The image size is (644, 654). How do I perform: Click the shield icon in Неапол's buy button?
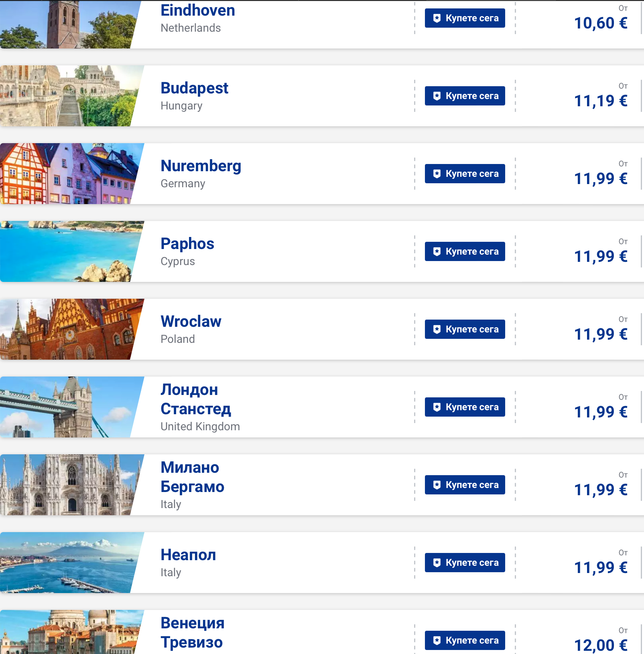pos(437,563)
